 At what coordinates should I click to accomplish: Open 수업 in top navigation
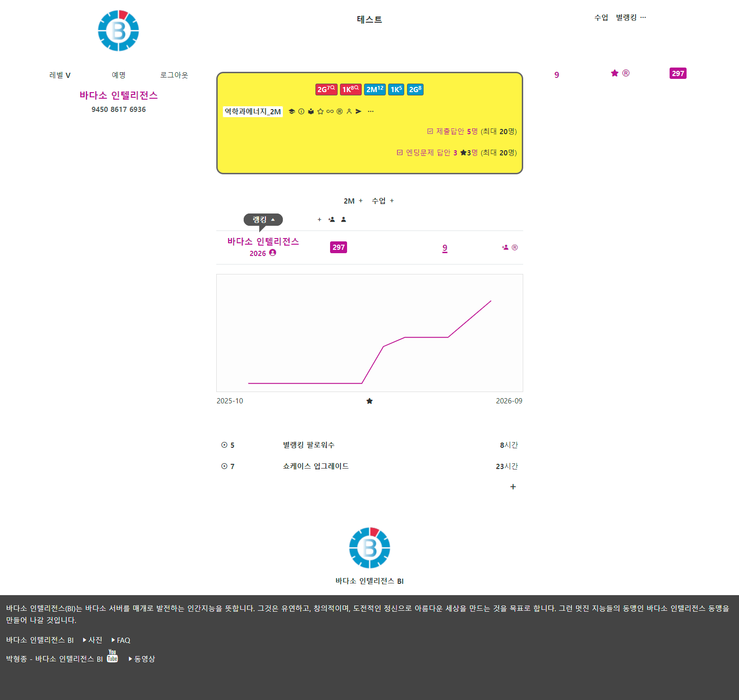pos(601,17)
